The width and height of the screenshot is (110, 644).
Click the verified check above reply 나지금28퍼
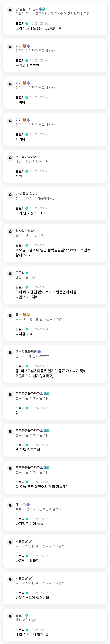click(27, 329)
